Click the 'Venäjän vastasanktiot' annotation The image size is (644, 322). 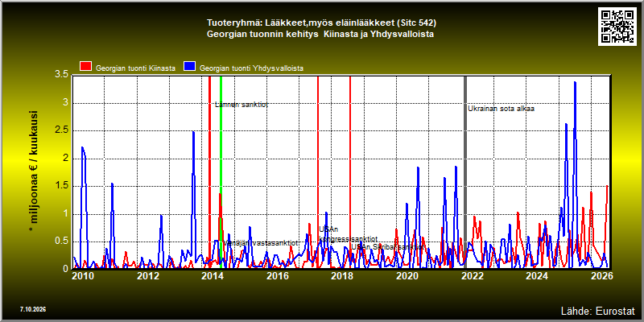pos(261,243)
